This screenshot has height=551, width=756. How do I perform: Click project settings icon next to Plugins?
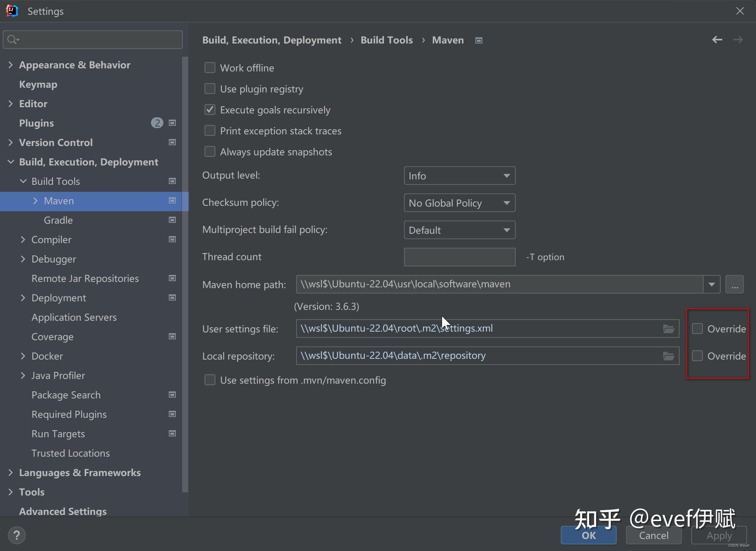point(172,123)
